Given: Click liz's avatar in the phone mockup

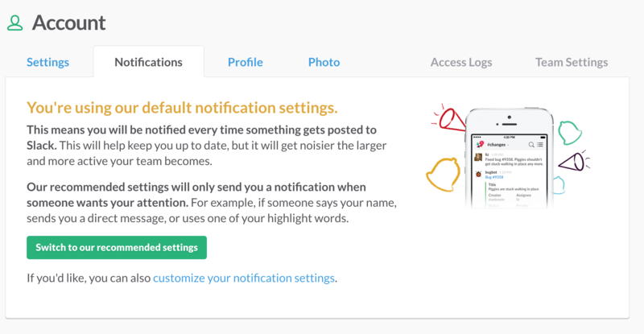Looking at the screenshot, I should (478, 157).
